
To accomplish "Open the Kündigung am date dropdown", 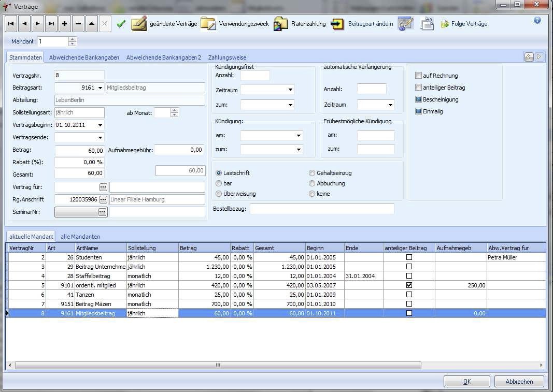I will click(299, 136).
